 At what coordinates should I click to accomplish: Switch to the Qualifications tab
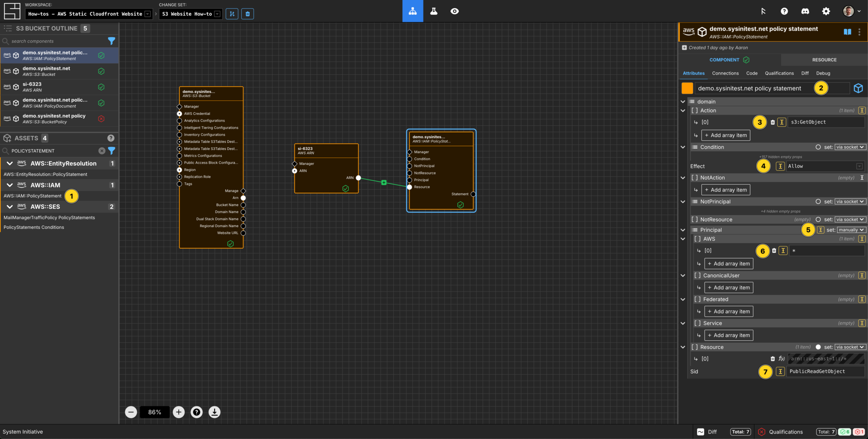pos(779,73)
